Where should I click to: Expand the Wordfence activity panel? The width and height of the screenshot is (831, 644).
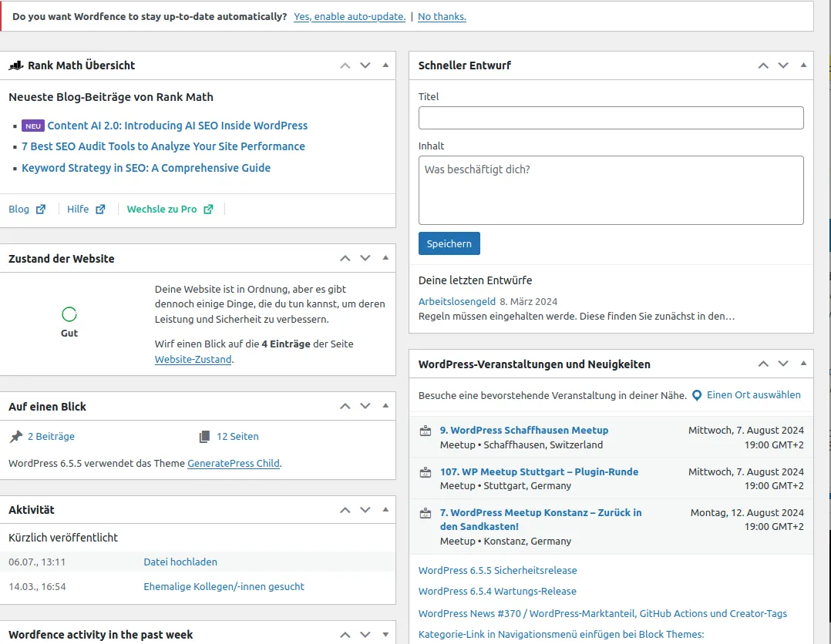point(385,635)
